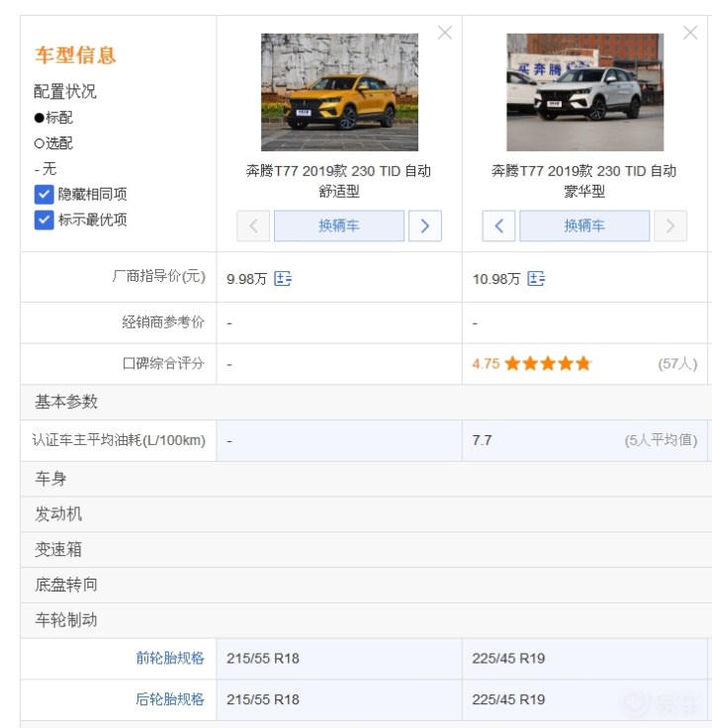
Task: Remove the 舒适型 car from comparison
Action: pos(445,33)
